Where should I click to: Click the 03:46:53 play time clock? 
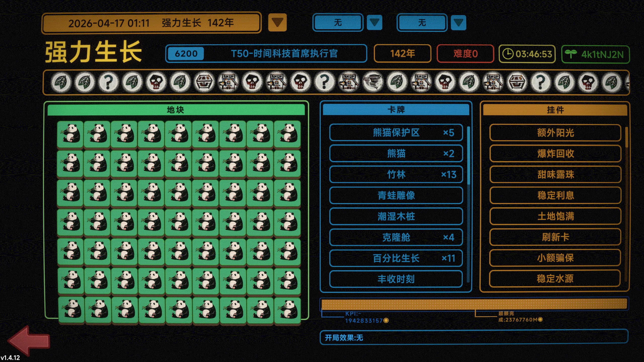point(527,54)
